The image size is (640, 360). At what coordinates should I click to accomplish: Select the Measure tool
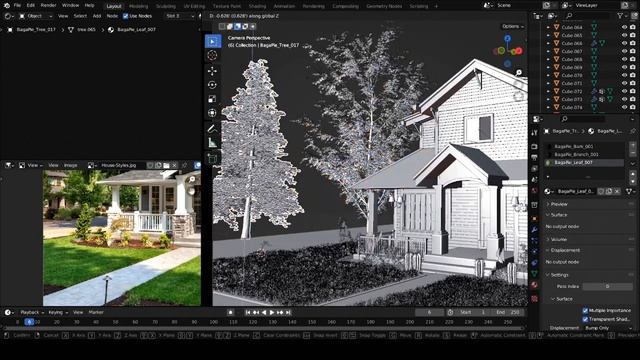click(x=212, y=142)
